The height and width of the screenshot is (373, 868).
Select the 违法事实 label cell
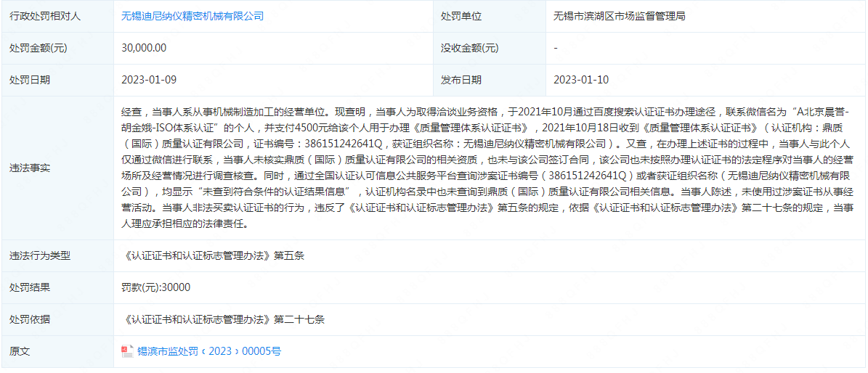click(57, 168)
